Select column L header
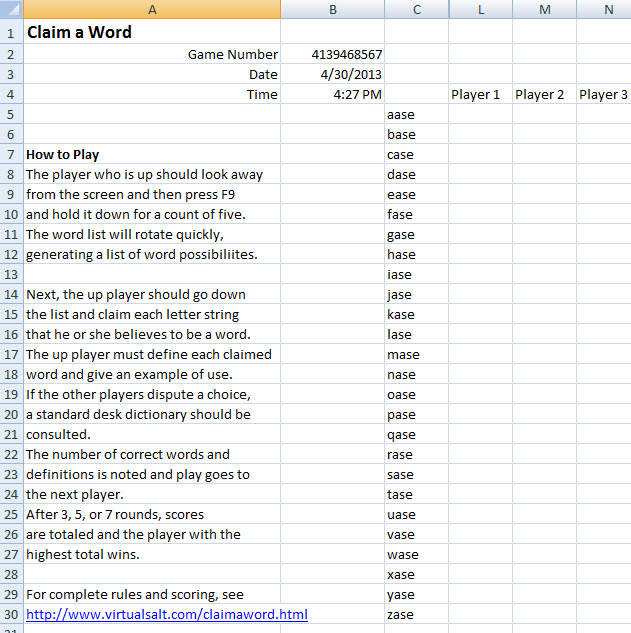 480,9
